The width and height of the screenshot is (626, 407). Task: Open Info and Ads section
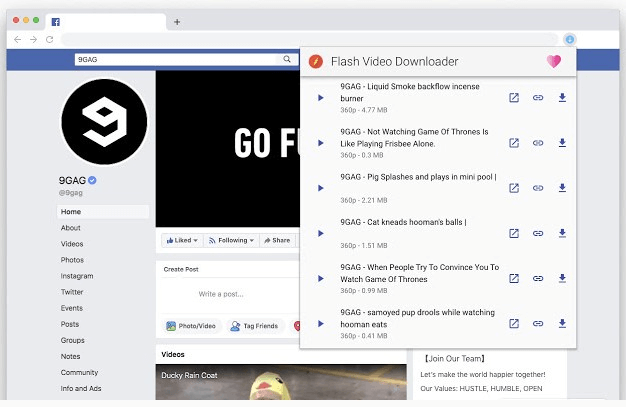pos(81,388)
